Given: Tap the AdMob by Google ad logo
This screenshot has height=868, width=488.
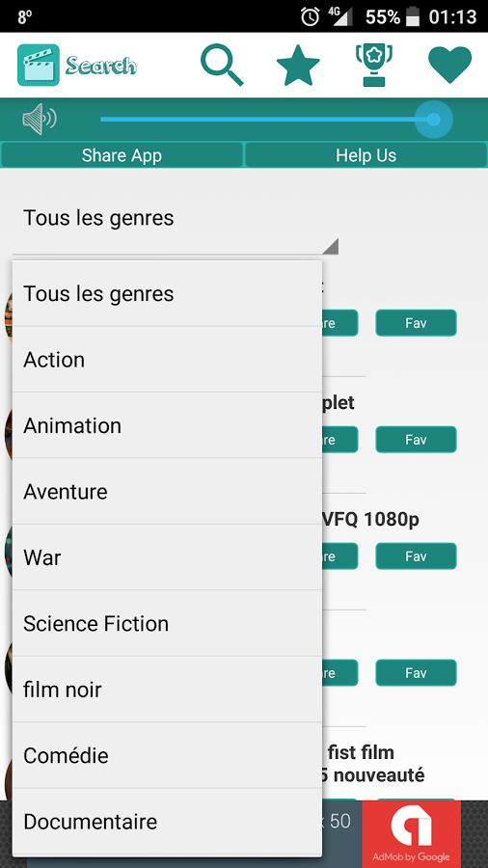Looking at the screenshot, I should pyautogui.click(x=411, y=833).
